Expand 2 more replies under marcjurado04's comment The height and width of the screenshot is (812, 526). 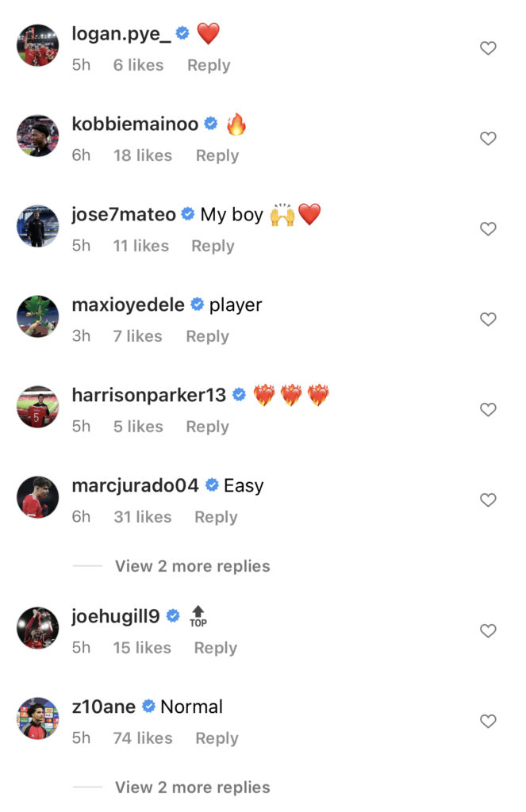coord(192,566)
